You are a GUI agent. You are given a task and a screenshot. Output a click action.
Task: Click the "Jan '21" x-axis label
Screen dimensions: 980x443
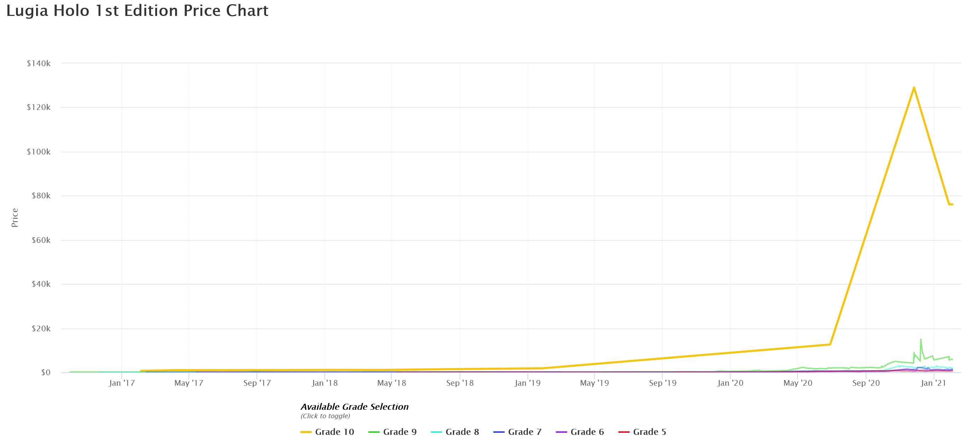pos(933,383)
